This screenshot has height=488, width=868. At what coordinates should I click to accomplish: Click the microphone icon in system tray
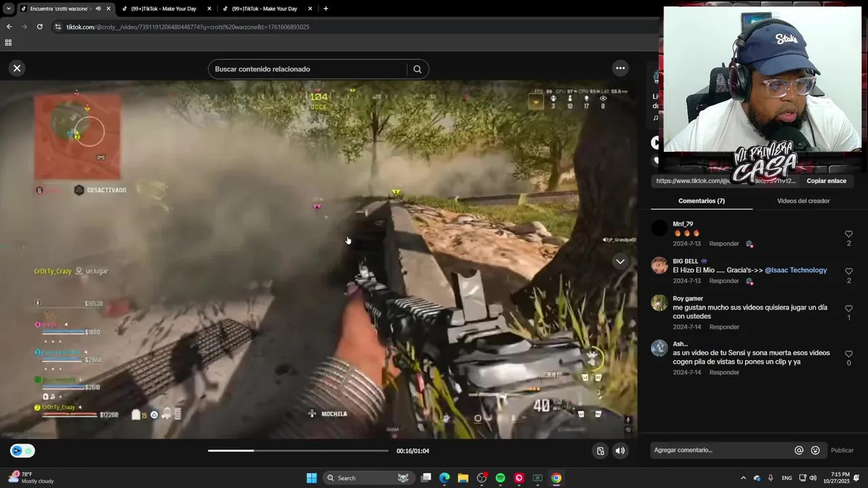770,478
